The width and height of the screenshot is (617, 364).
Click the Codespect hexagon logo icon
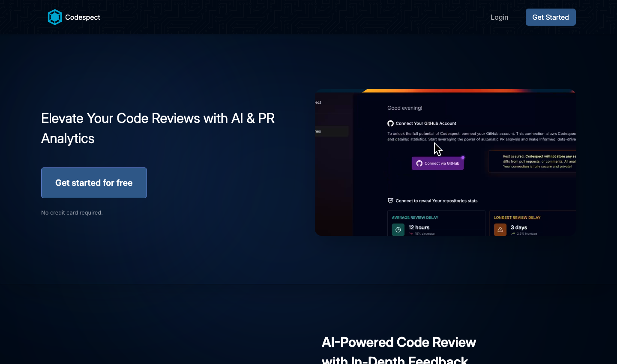(55, 17)
